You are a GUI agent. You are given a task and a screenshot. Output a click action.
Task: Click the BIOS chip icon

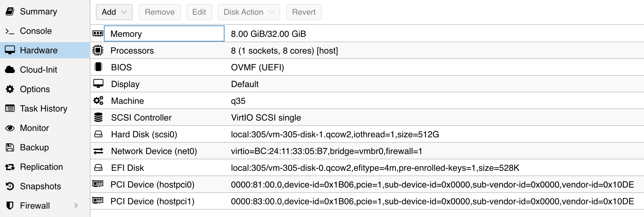click(x=98, y=67)
